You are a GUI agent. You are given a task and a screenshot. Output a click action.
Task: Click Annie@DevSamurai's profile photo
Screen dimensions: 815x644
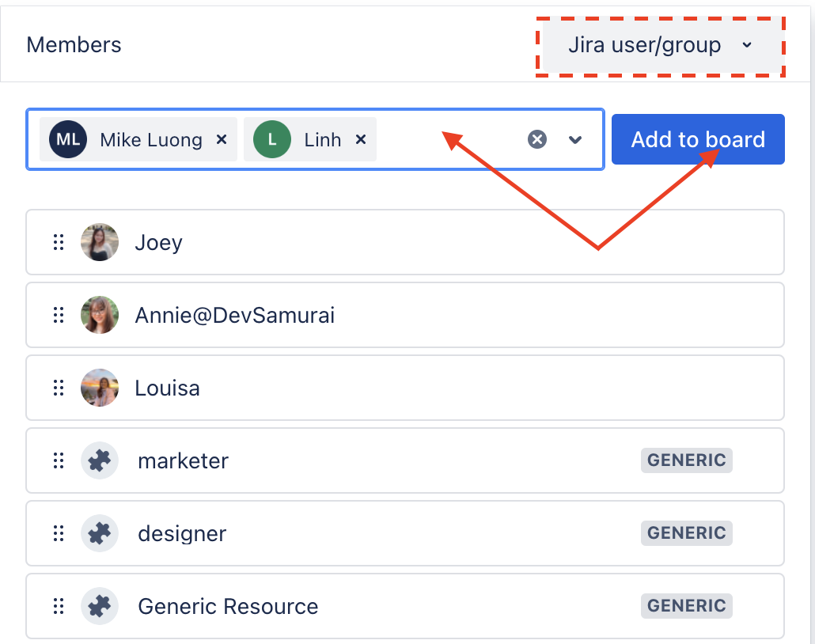tap(100, 315)
